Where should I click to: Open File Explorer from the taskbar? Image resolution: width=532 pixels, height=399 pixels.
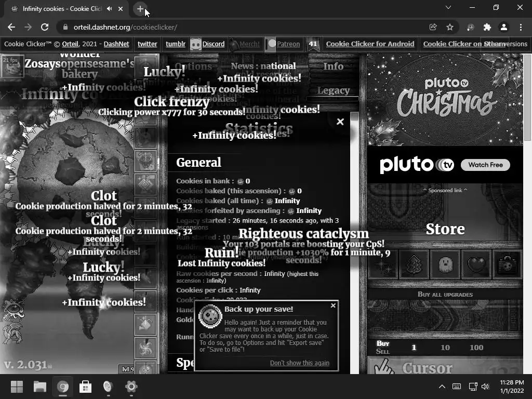click(39, 387)
